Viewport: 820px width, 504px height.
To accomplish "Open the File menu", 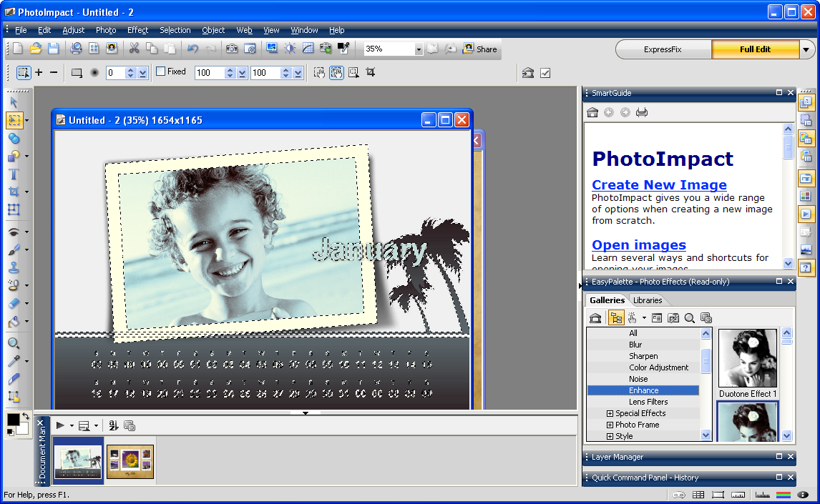I will pyautogui.click(x=21, y=30).
